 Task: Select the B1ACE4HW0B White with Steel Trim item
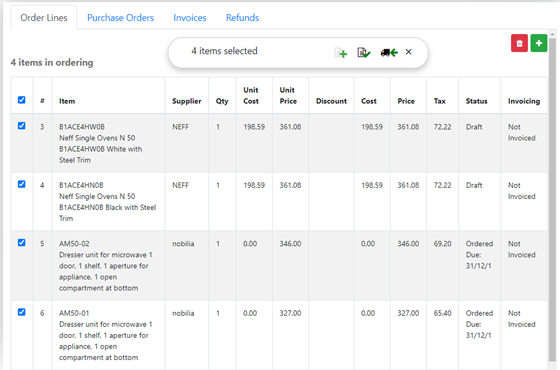coord(100,143)
